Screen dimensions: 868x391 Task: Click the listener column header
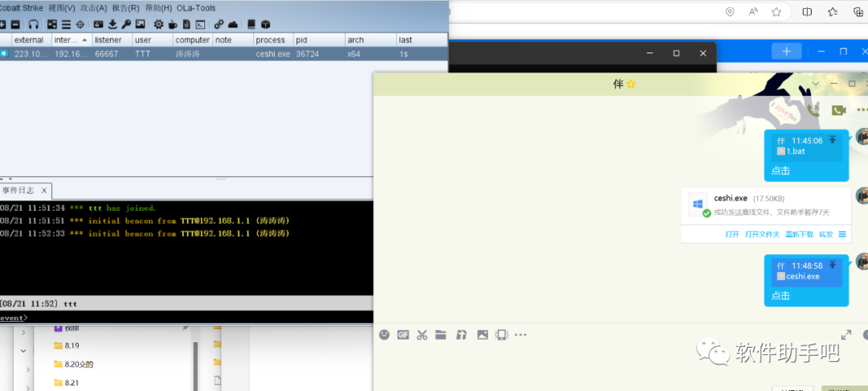click(113, 40)
